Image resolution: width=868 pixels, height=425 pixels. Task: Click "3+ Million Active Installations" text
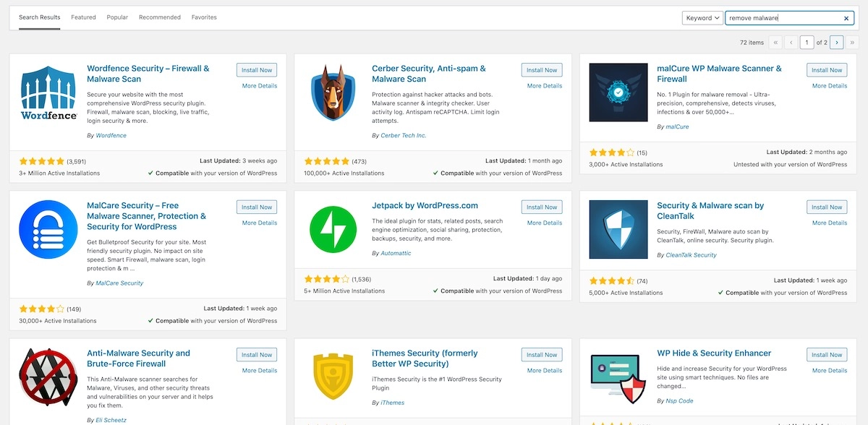tap(59, 173)
